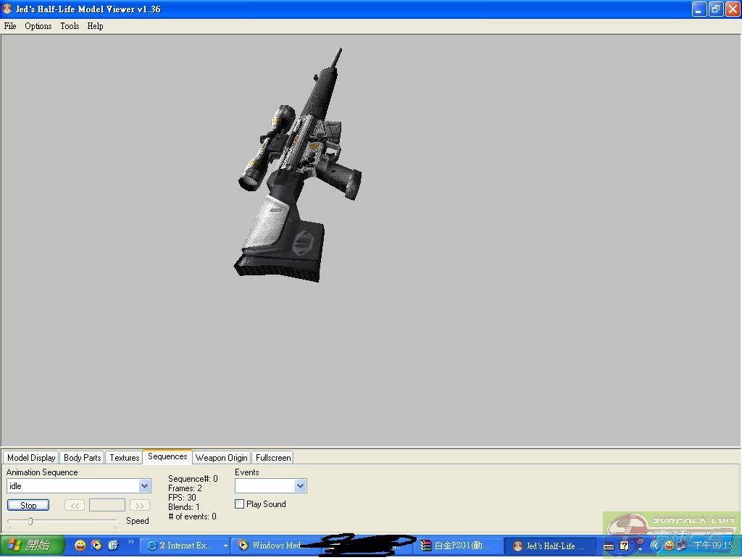
Task: Click the third quick launch icon
Action: (113, 546)
